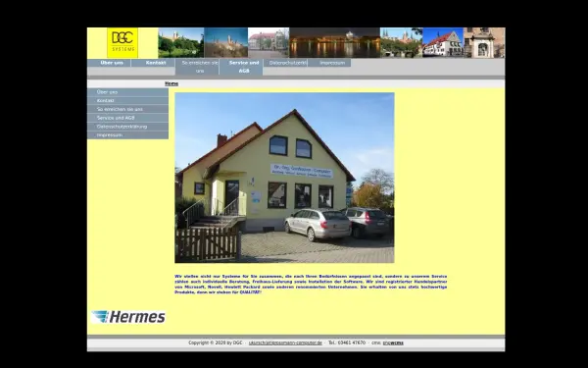Click the email address link in footer
Screen dimensions: 588x368
(285, 342)
